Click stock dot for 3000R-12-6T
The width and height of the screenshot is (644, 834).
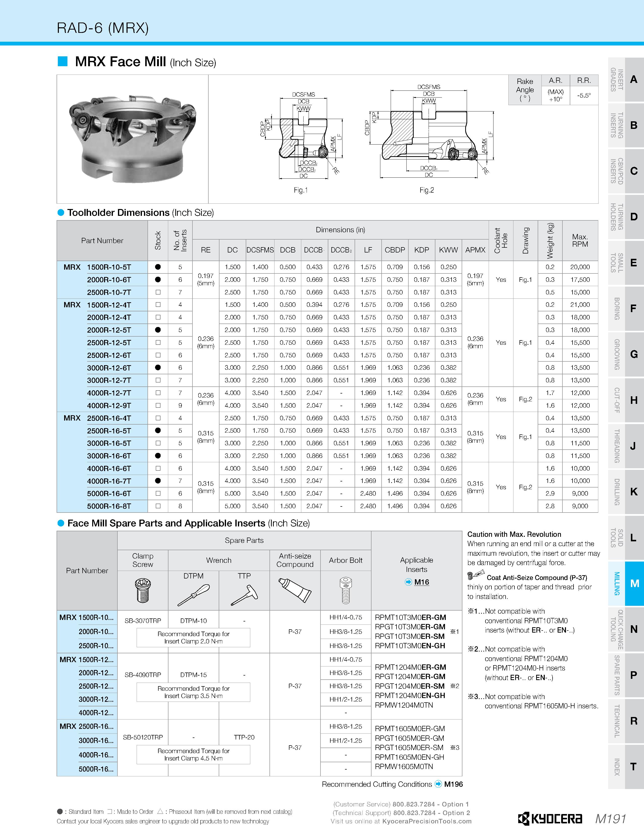click(158, 368)
